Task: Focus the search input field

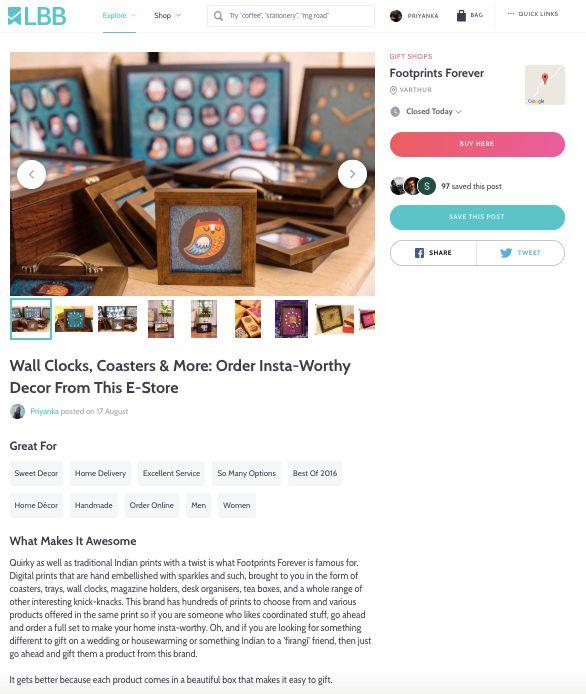Action: pyautogui.click(x=291, y=16)
